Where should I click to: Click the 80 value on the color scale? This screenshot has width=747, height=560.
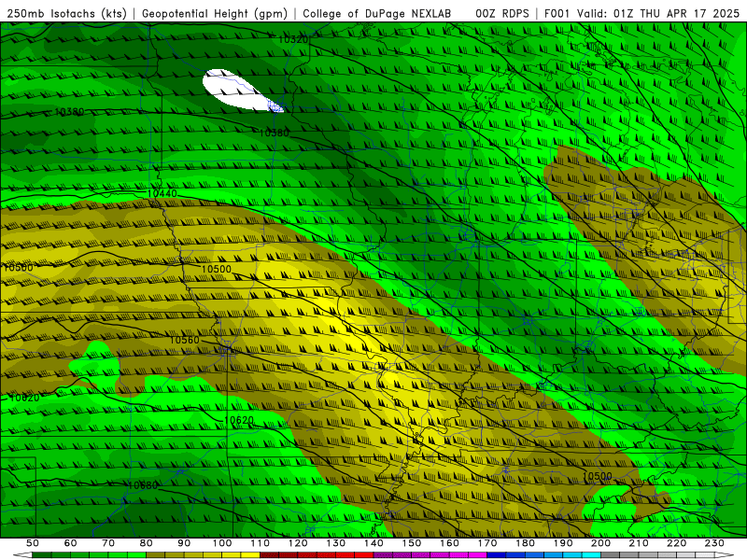click(147, 543)
